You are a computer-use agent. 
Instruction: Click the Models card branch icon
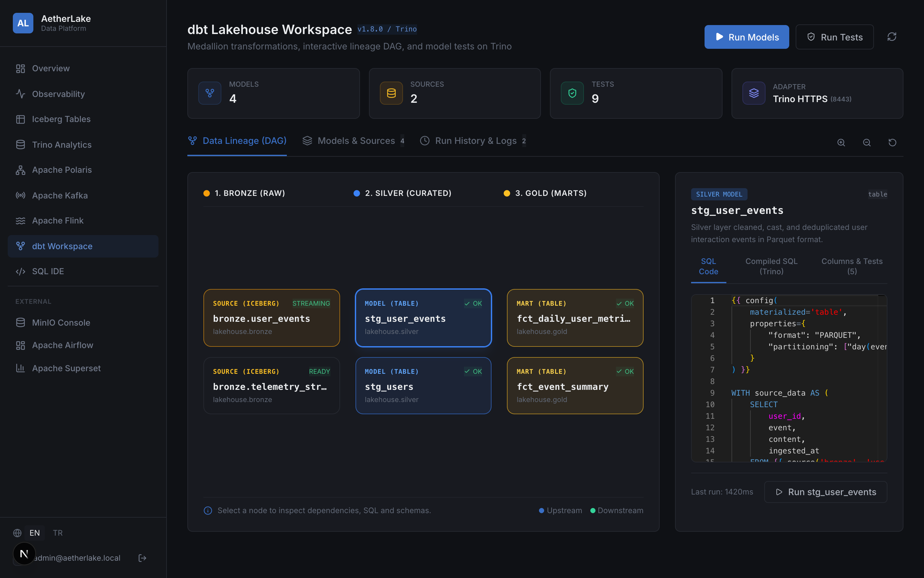click(210, 93)
